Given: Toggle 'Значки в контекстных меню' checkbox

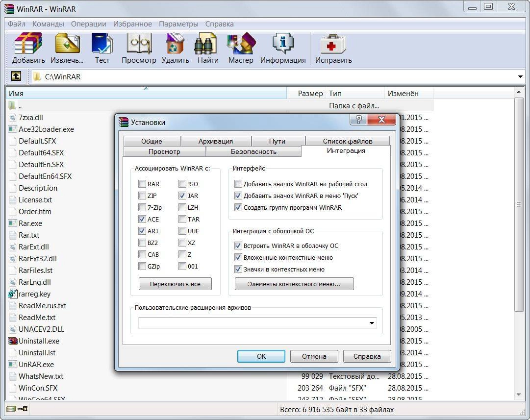Looking at the screenshot, I should 238,270.
